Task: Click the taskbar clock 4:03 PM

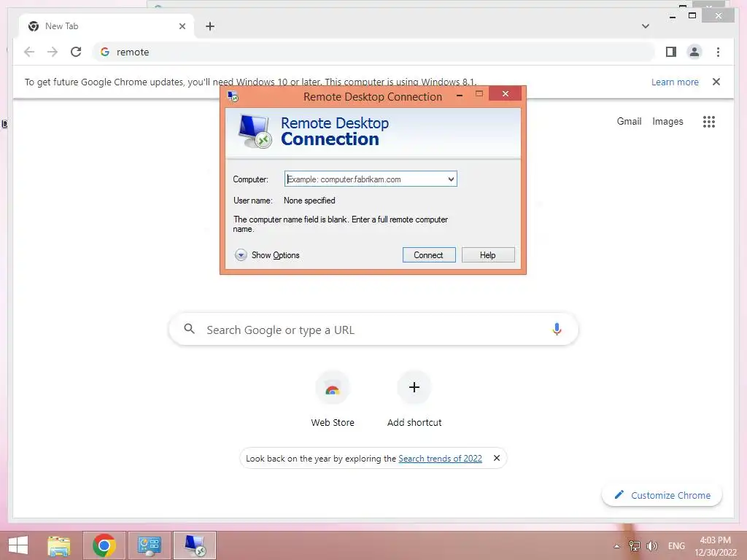Action: coord(716,545)
